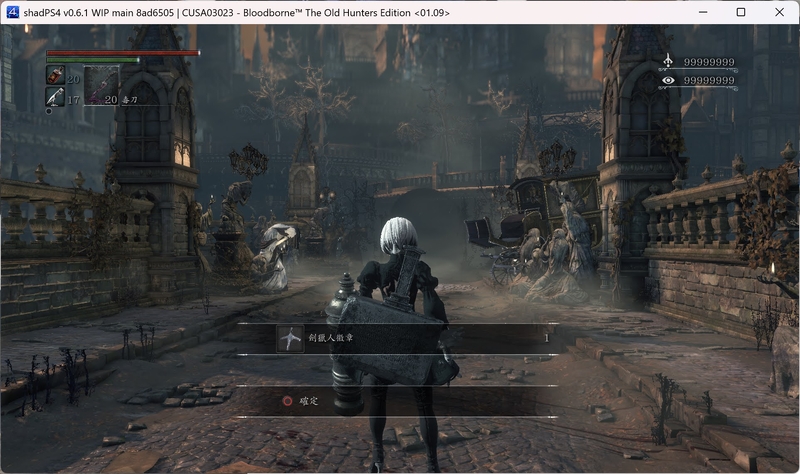Image resolution: width=800 pixels, height=474 pixels.
Task: Click the Insight eye icon
Action: [x=668, y=80]
